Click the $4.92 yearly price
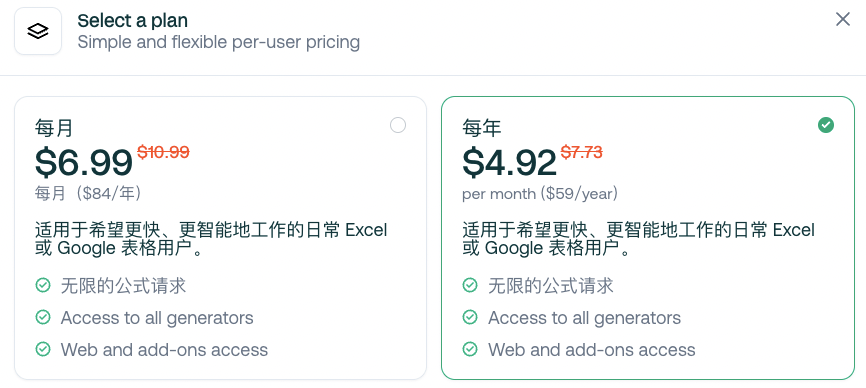 coord(509,162)
